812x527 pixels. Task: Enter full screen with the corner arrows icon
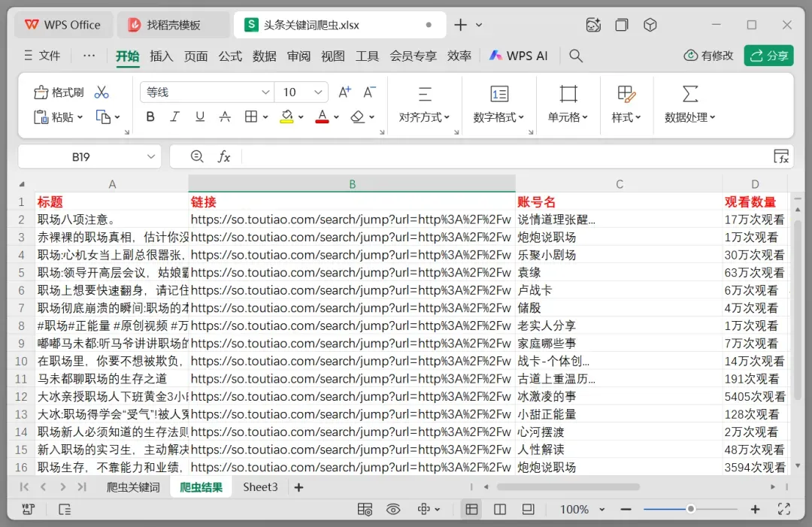pyautogui.click(x=784, y=510)
